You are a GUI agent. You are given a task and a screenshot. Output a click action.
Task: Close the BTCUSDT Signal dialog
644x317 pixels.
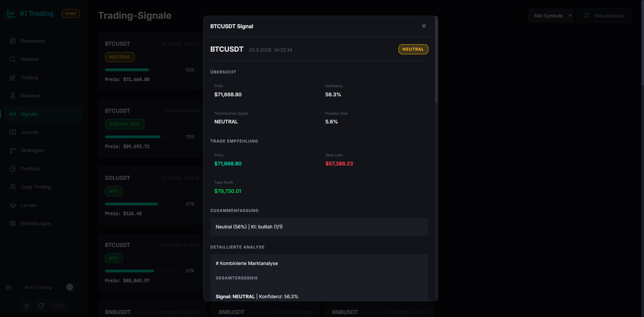[x=424, y=26]
